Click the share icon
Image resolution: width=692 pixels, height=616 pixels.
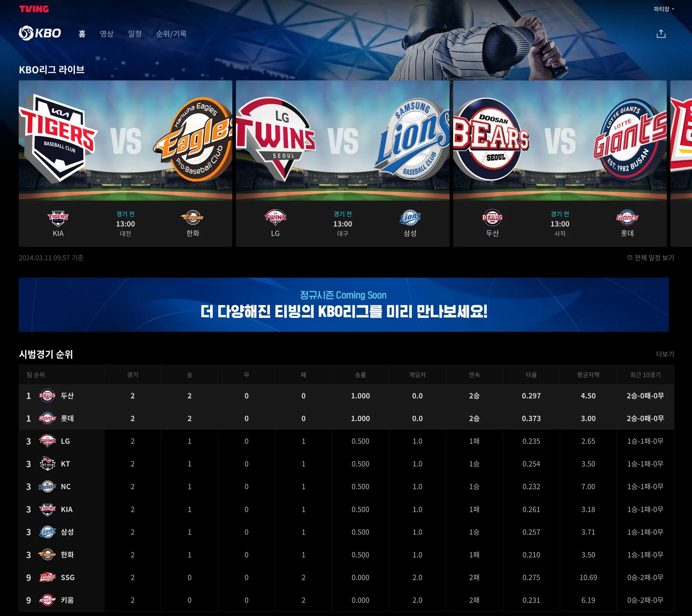coord(661,34)
